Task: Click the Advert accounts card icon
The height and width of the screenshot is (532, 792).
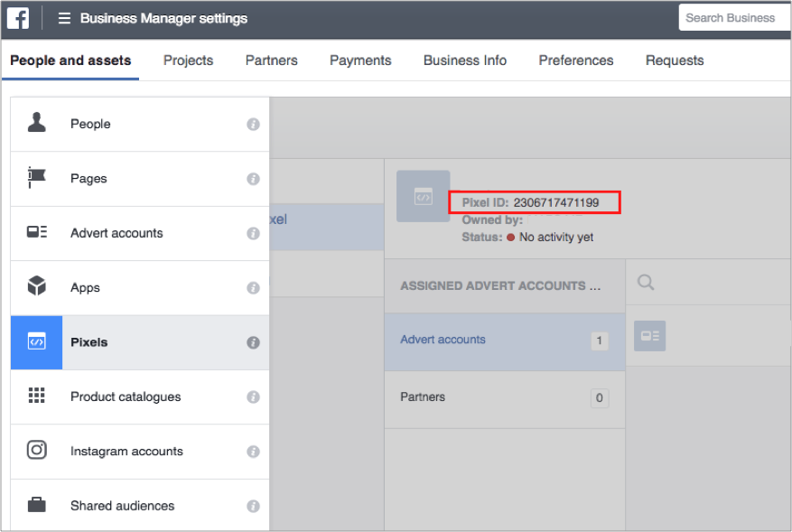Action: coord(36,232)
